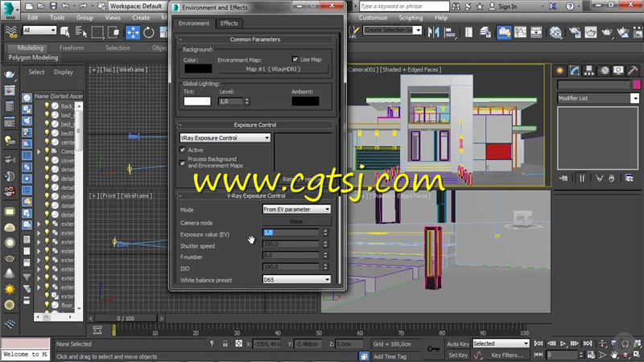Open the Scripting menu
Viewport: 644px width, 362px height.
tap(411, 18)
